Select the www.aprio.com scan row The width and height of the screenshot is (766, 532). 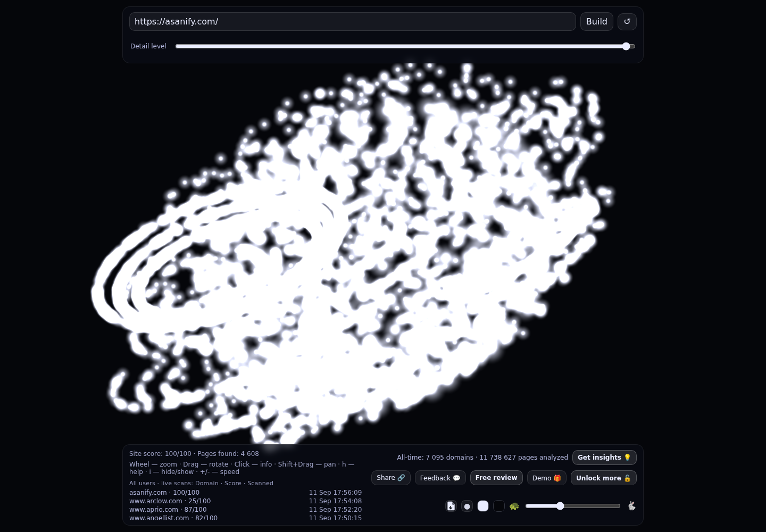(x=245, y=510)
